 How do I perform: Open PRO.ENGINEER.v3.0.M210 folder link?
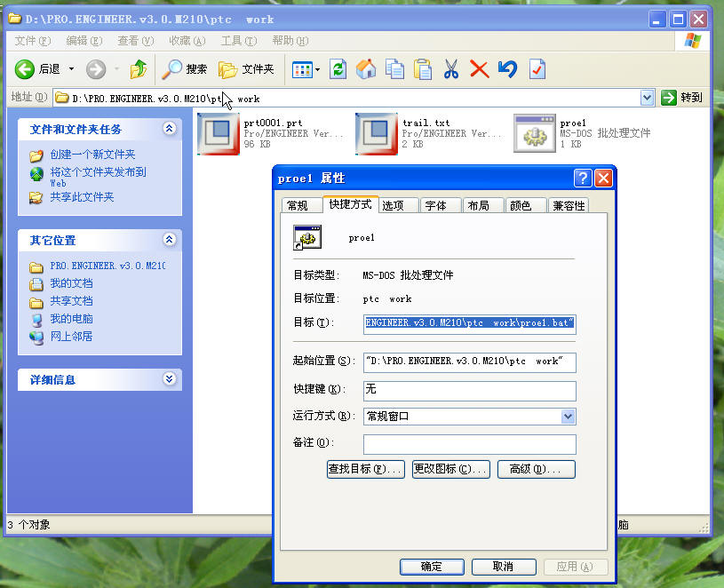[x=108, y=266]
